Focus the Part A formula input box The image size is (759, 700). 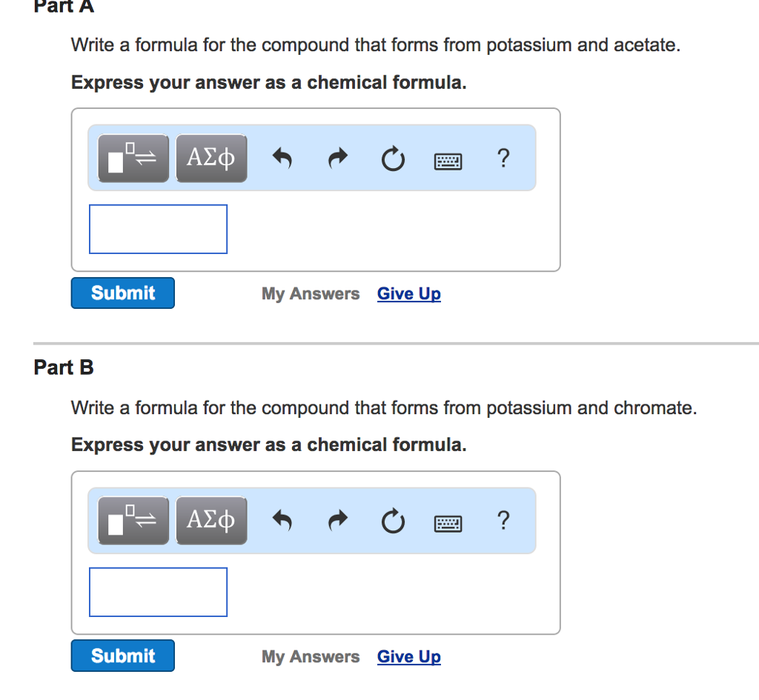point(158,229)
